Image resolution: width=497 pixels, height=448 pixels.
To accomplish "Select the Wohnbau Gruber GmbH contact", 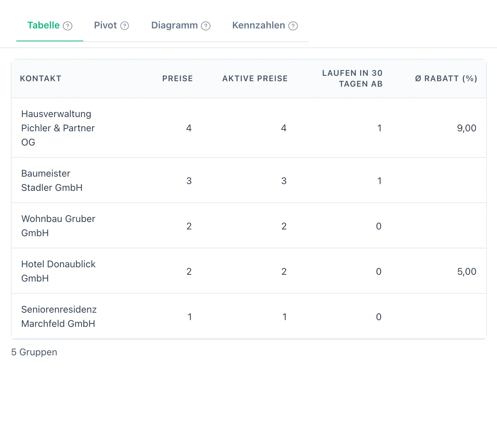I will point(58,226).
